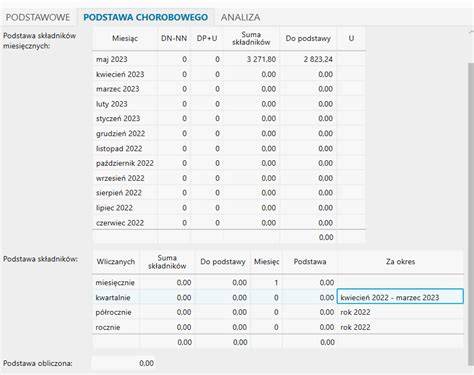Click Miesięc value 1 in miesięcznie row
Image resolution: width=474 pixels, height=375 pixels.
[276, 283]
